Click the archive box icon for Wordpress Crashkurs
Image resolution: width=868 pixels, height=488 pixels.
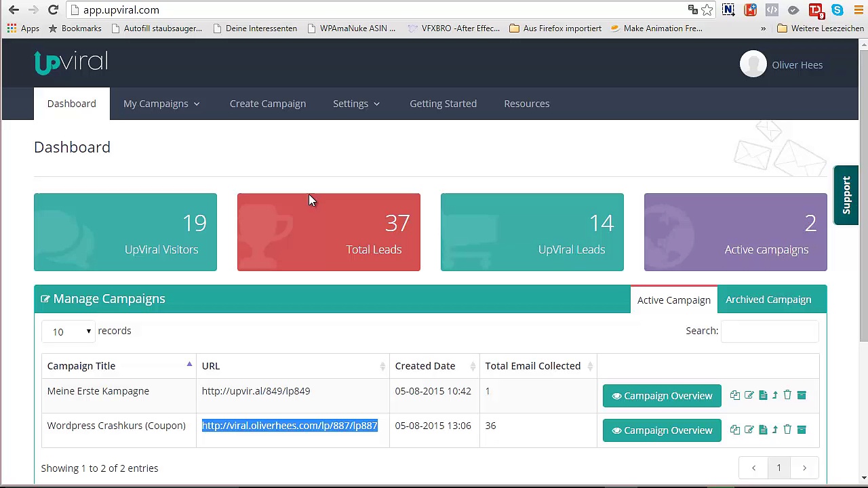[x=802, y=430]
